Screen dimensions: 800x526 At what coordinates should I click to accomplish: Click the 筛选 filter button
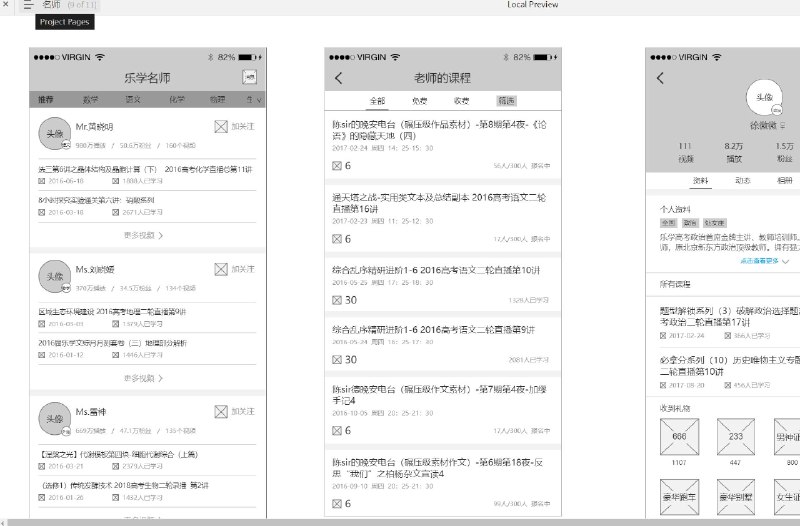(507, 101)
